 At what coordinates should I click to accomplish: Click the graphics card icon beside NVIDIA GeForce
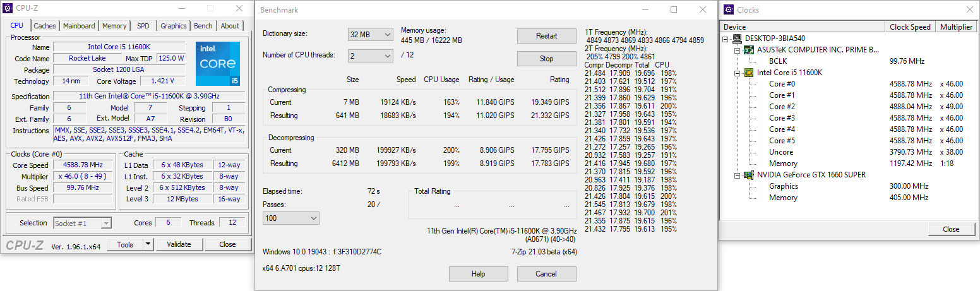(x=748, y=175)
